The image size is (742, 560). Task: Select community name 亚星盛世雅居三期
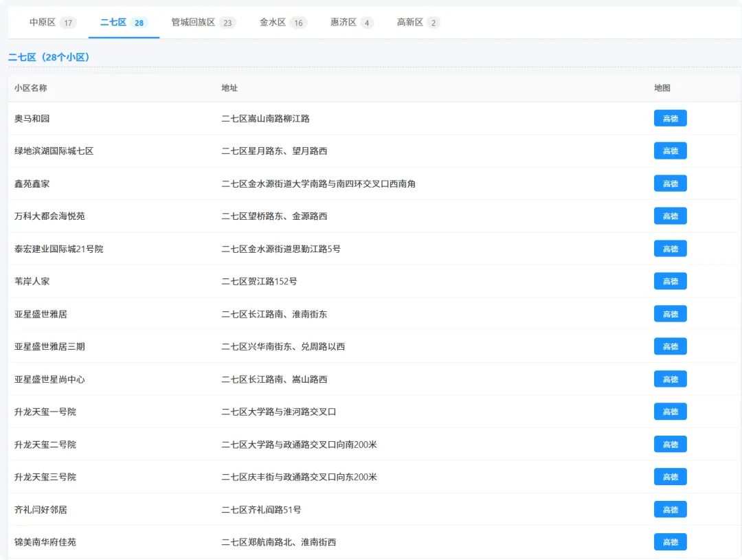click(49, 346)
